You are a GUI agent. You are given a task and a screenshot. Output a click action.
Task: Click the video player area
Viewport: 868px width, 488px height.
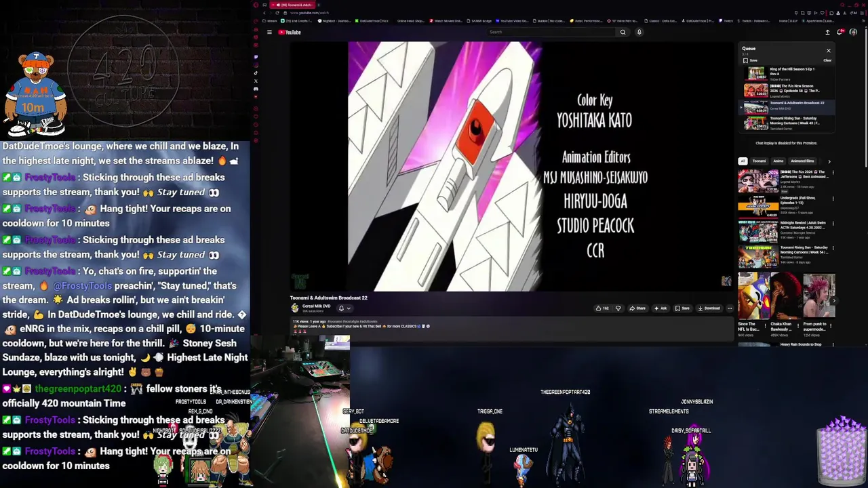pyautogui.click(x=512, y=166)
